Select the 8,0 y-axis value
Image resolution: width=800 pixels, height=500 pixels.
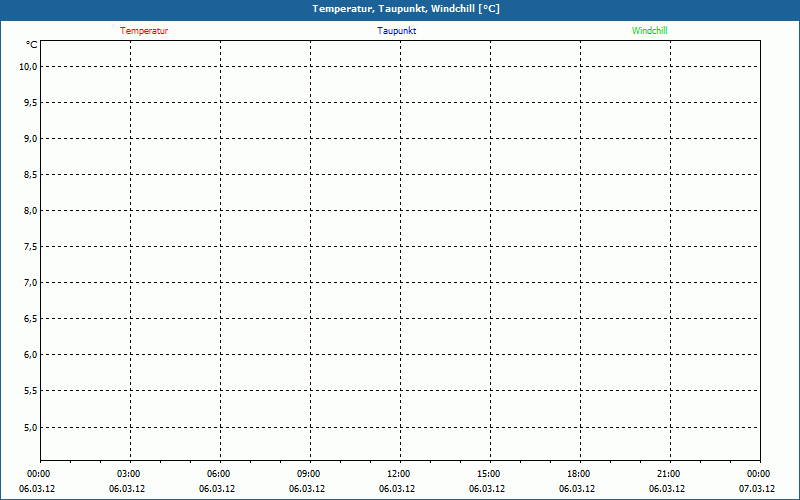(31, 211)
